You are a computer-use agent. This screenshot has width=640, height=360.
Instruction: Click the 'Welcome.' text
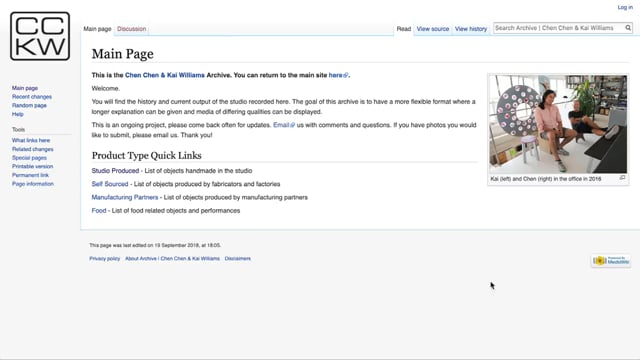coord(106,88)
